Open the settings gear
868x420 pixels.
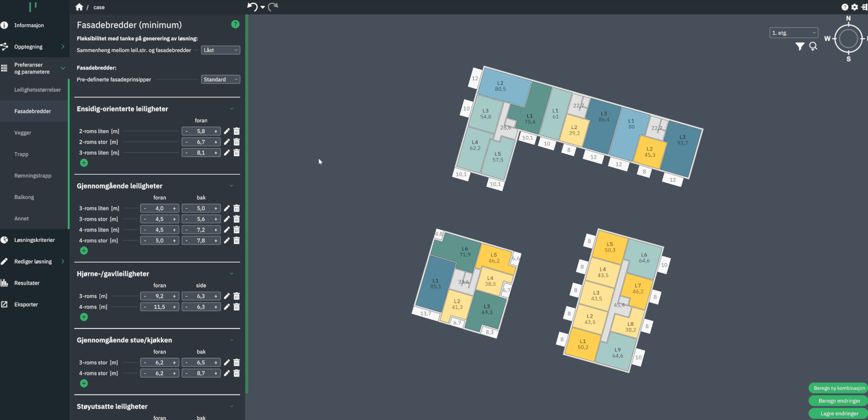coord(855,7)
